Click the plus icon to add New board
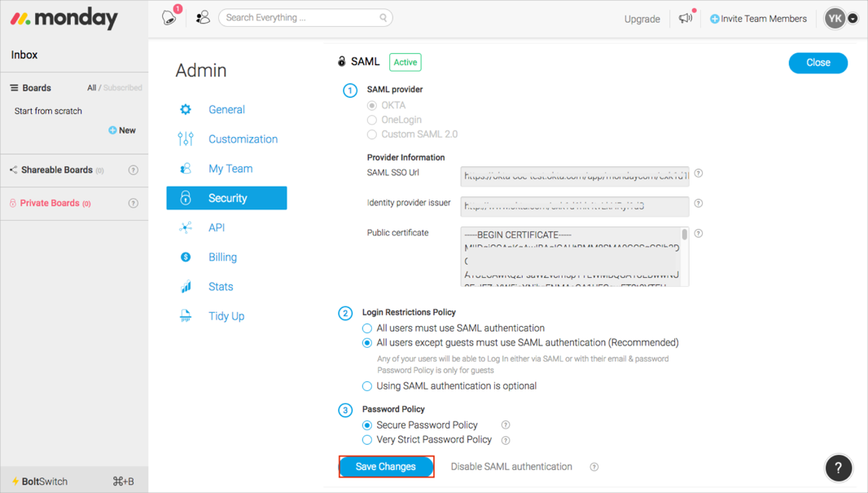Viewport: 868px width, 493px height. click(x=112, y=130)
